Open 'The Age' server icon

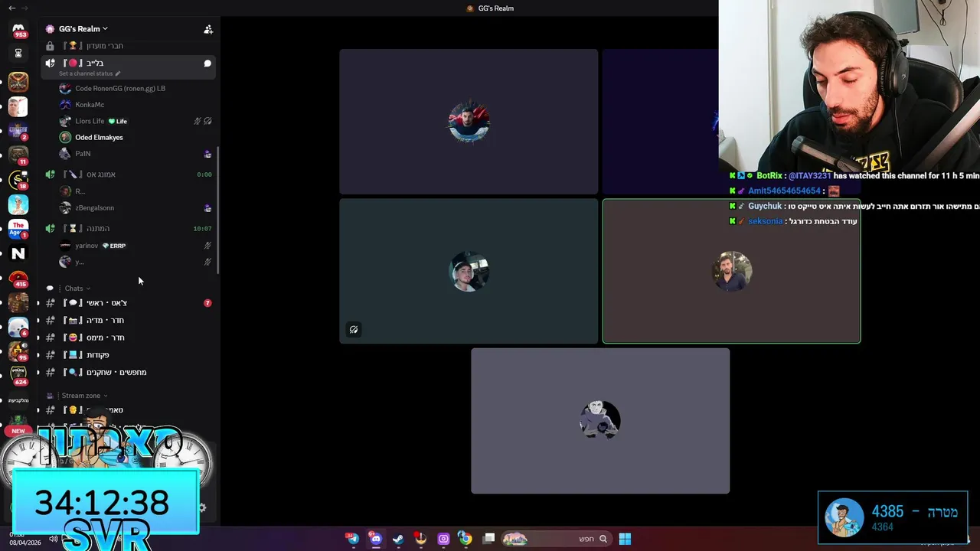coord(18,229)
